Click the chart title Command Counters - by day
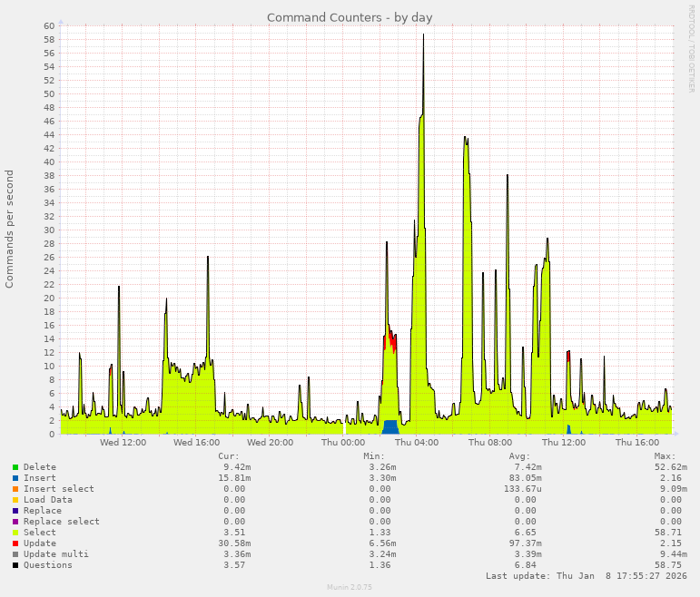The image size is (700, 597). (x=350, y=17)
